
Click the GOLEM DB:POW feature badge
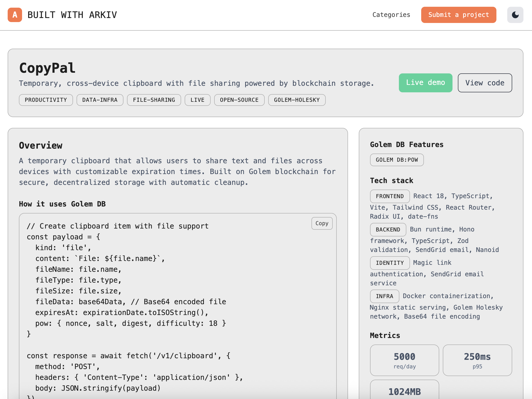point(397,160)
